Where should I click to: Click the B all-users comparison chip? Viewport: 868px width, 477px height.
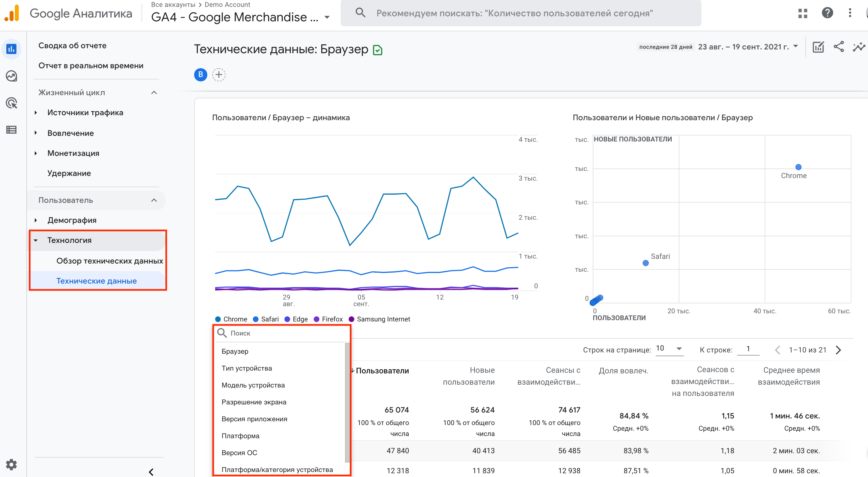pyautogui.click(x=200, y=74)
